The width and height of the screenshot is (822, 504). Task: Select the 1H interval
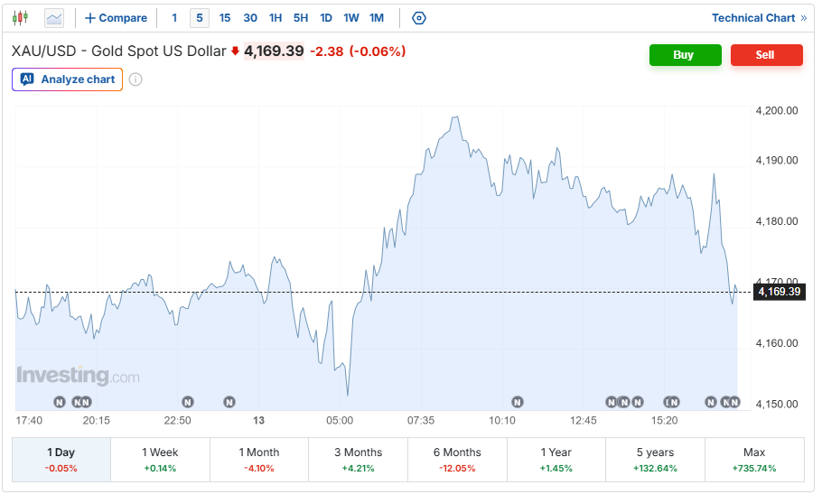pyautogui.click(x=276, y=18)
